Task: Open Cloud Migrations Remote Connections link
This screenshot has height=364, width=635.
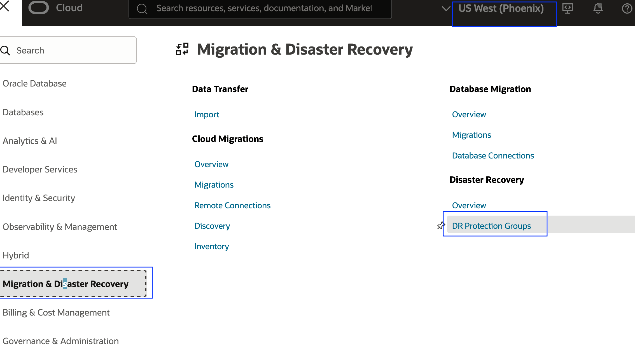Action: point(232,206)
